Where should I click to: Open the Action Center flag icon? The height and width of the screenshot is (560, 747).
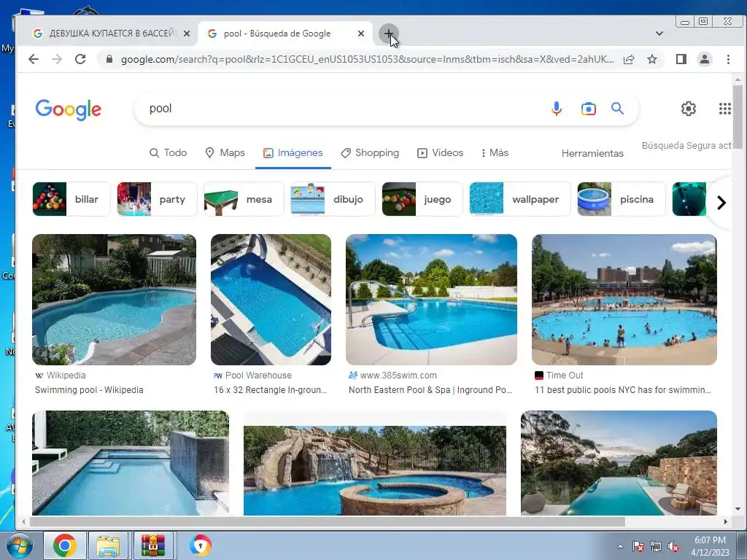tap(638, 547)
